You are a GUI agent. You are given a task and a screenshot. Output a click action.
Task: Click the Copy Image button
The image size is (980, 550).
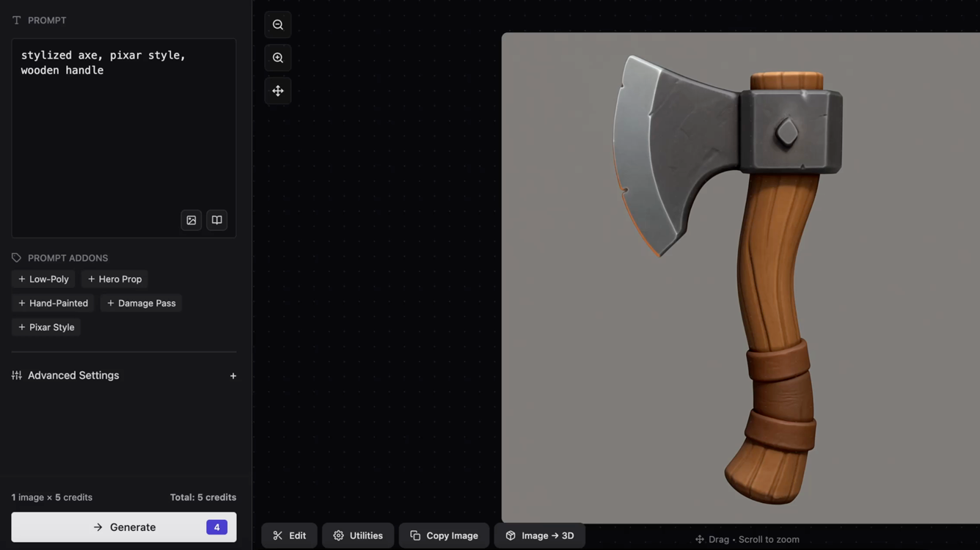(x=445, y=536)
